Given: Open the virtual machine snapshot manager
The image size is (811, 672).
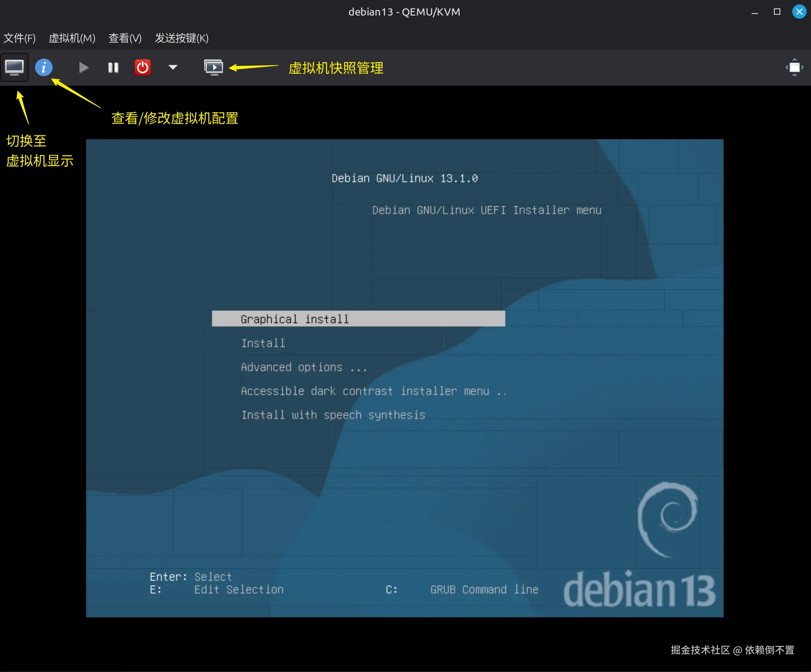Looking at the screenshot, I should tap(214, 67).
